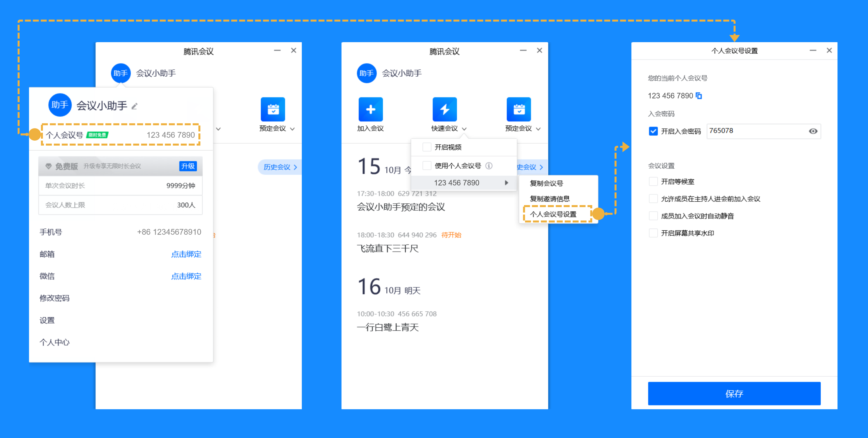Select 复制会议号 menu item
This screenshot has width=868, height=438.
pyautogui.click(x=546, y=183)
